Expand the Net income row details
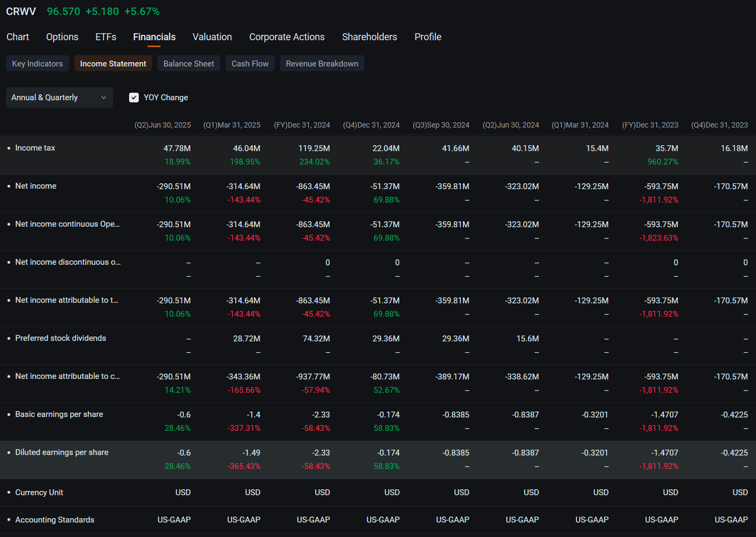The width and height of the screenshot is (756, 537). coord(36,186)
